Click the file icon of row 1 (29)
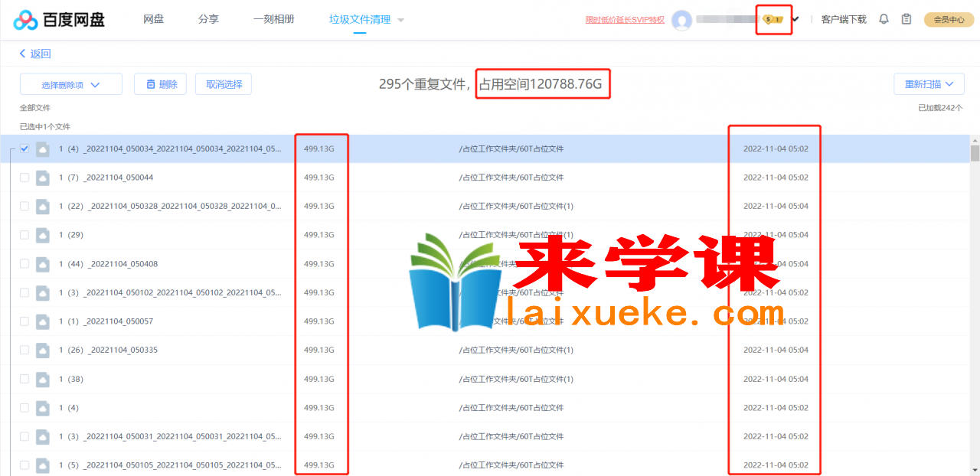 pos(43,235)
